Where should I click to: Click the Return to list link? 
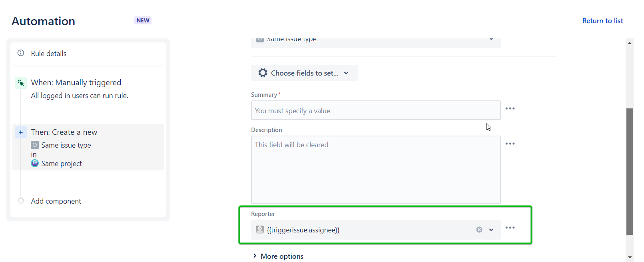coord(602,20)
